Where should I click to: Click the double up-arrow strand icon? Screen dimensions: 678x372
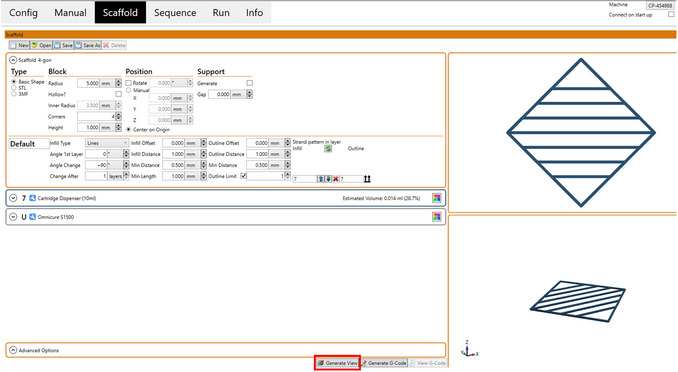pyautogui.click(x=367, y=179)
